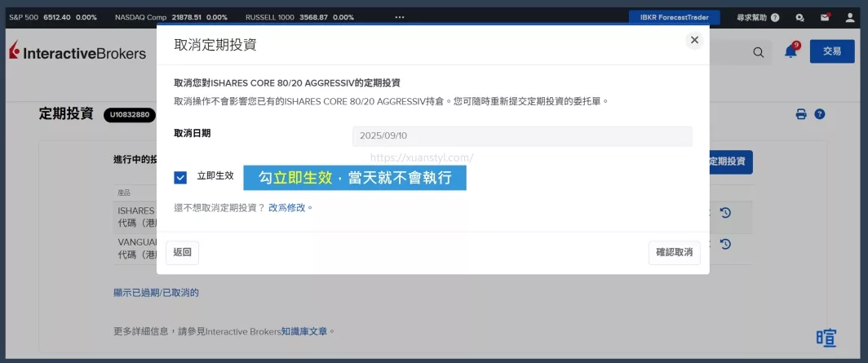The width and height of the screenshot is (868, 363).
Task: Click 尋求幫助 help menu
Action: (758, 18)
